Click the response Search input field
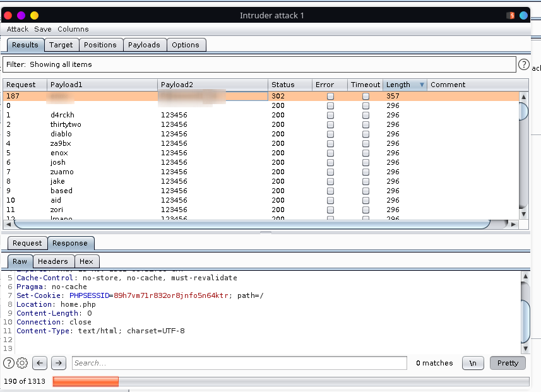 tap(239, 363)
